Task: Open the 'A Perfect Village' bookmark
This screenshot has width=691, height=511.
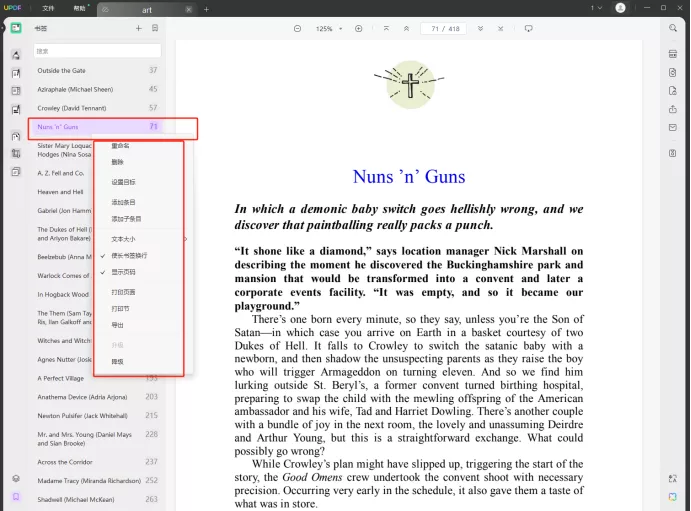Action: click(97, 378)
